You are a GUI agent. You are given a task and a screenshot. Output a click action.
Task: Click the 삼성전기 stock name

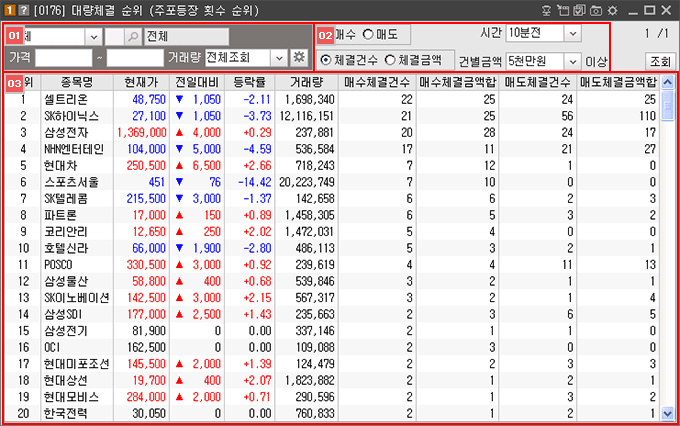[66, 331]
